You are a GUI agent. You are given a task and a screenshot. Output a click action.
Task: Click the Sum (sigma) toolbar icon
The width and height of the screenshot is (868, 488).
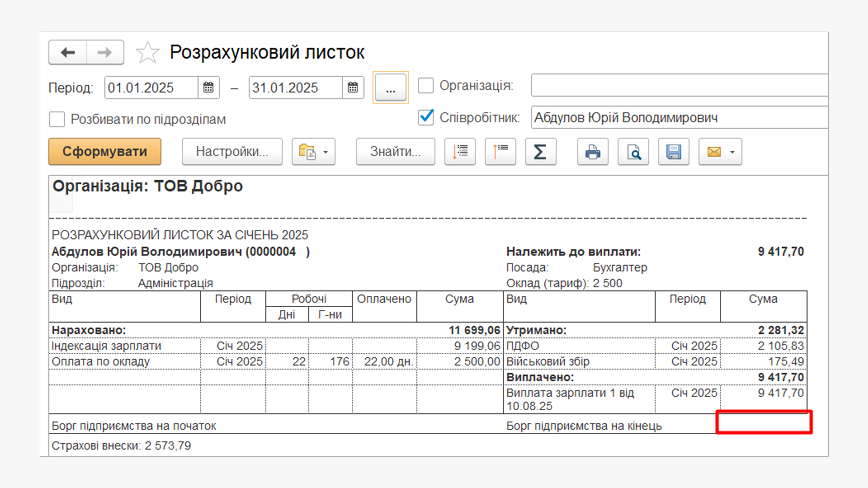coord(540,152)
